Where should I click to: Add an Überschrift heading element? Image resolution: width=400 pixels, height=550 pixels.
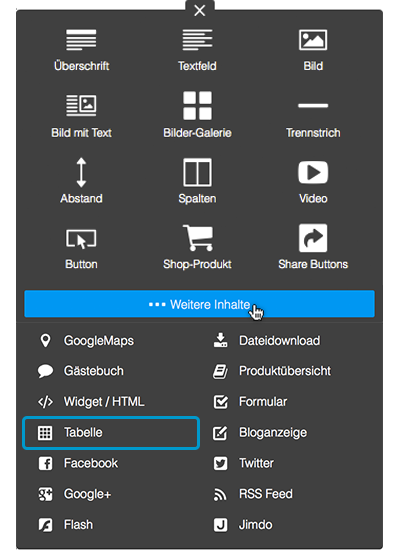point(81,50)
